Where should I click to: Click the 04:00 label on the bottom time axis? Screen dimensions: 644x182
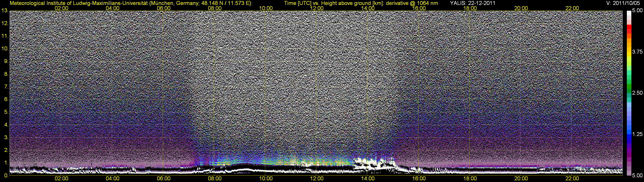tap(112, 179)
